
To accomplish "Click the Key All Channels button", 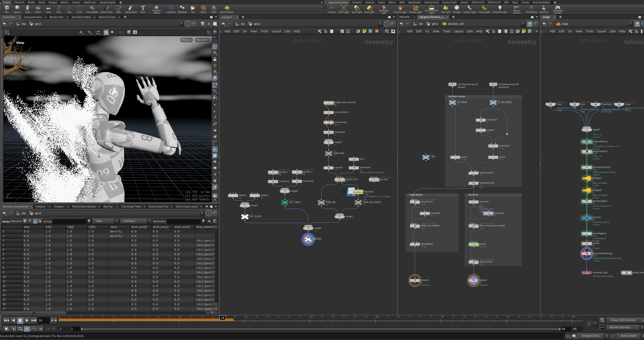I will click(x=620, y=327).
